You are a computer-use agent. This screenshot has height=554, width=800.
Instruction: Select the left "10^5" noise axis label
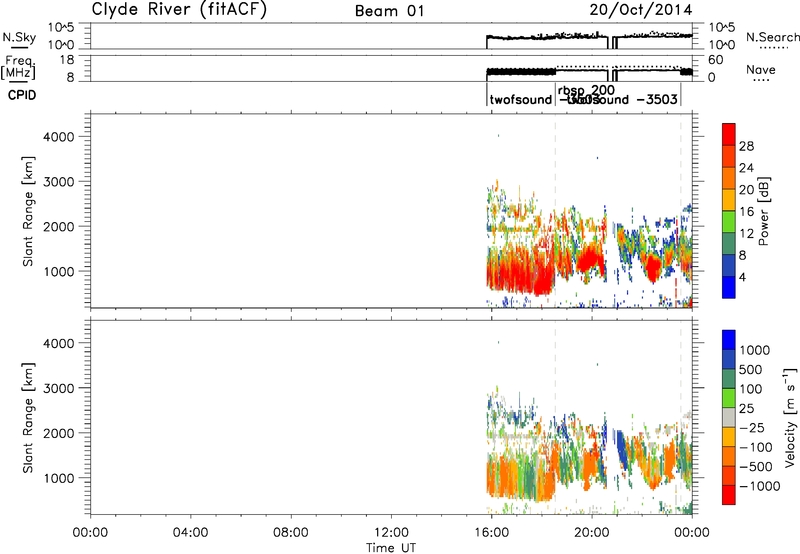click(61, 27)
